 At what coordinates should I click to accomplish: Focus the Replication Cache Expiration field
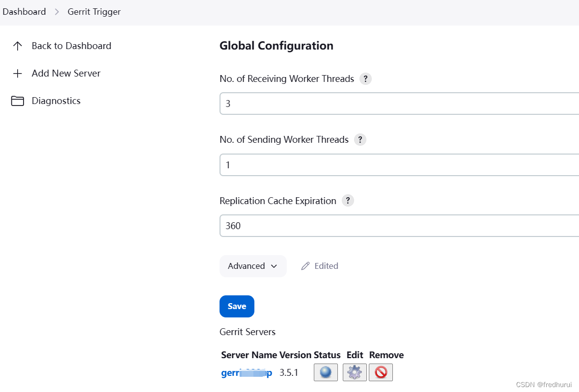pos(399,226)
